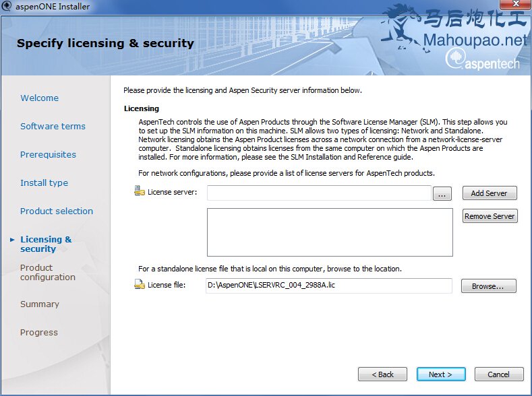The image size is (532, 396).
Task: Click the Remove Server button
Action: 490,216
